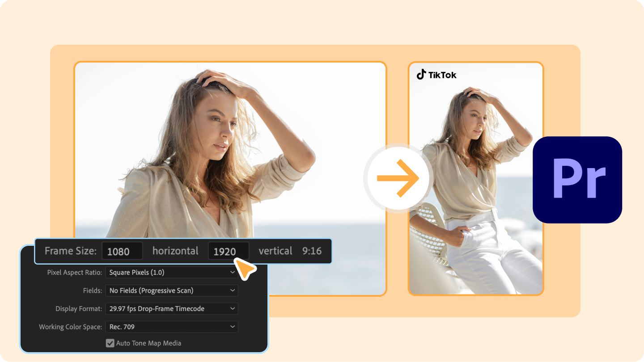Click the 9:16 aspect ratio text
Screen dimensions: 644x362
pyautogui.click(x=312, y=251)
